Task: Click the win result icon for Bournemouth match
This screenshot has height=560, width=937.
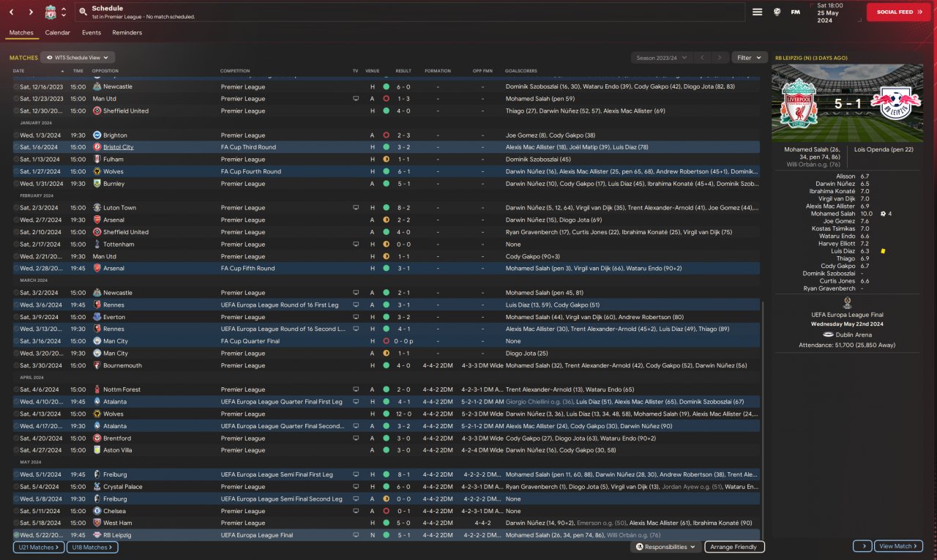Action: tap(386, 365)
